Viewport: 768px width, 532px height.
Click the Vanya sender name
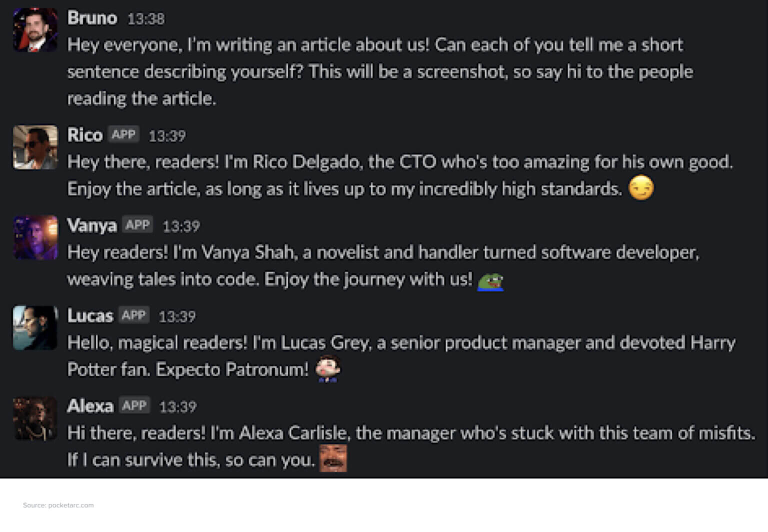tap(92, 225)
